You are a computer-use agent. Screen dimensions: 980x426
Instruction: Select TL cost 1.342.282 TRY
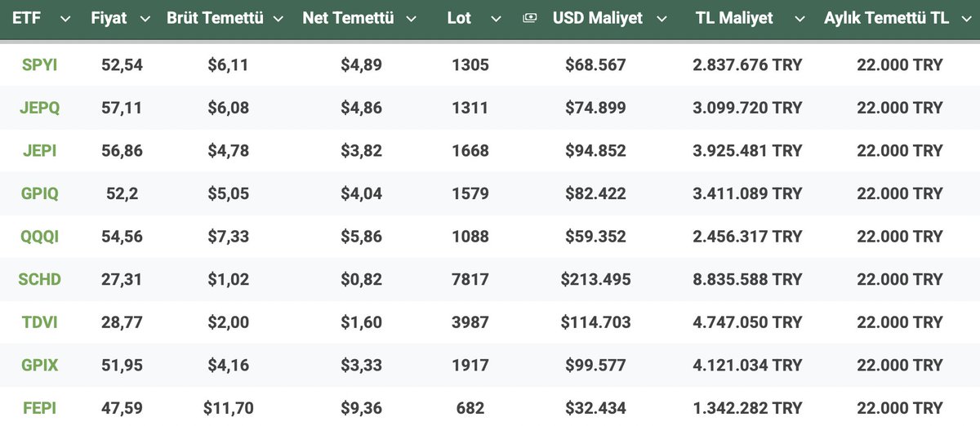(748, 408)
